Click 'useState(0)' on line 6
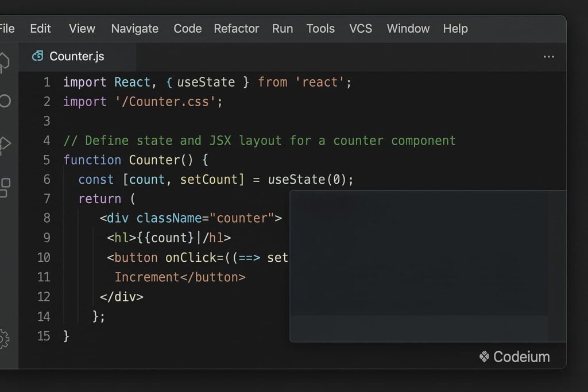 (307, 180)
